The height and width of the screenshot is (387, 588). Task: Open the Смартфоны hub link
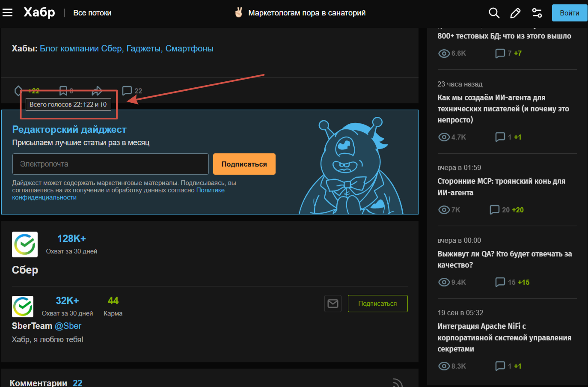[190, 48]
